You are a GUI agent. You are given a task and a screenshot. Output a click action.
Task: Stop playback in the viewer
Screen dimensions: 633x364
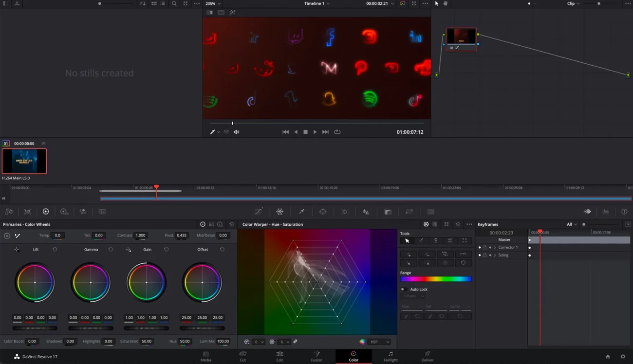coord(305,132)
